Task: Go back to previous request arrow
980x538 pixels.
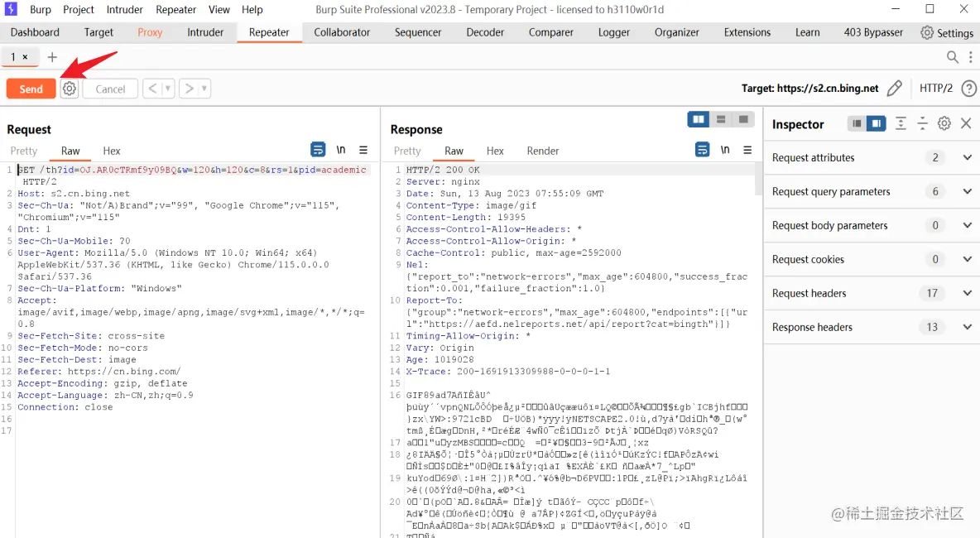Action: click(x=151, y=89)
